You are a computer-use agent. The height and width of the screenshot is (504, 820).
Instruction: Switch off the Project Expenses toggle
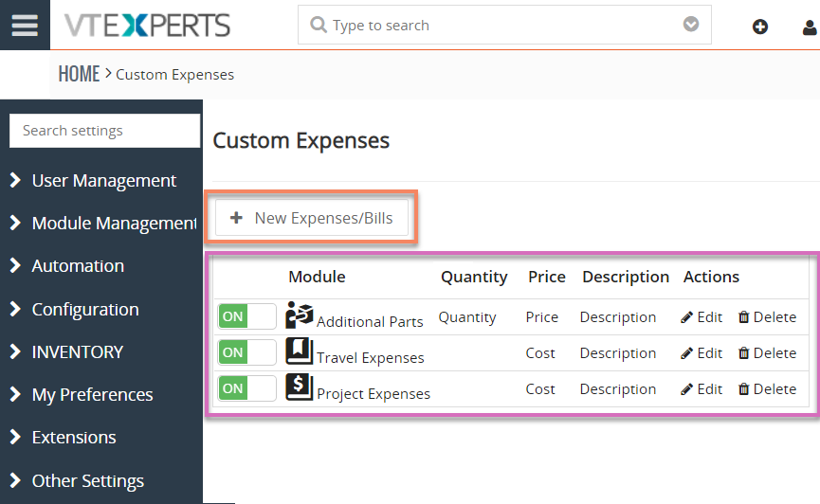click(x=246, y=388)
